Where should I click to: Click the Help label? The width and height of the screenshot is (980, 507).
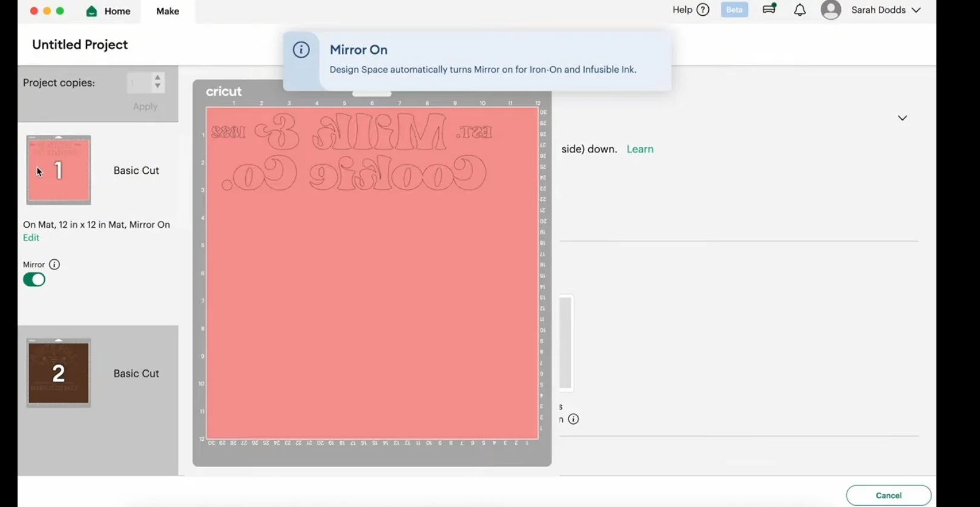pyautogui.click(x=682, y=10)
